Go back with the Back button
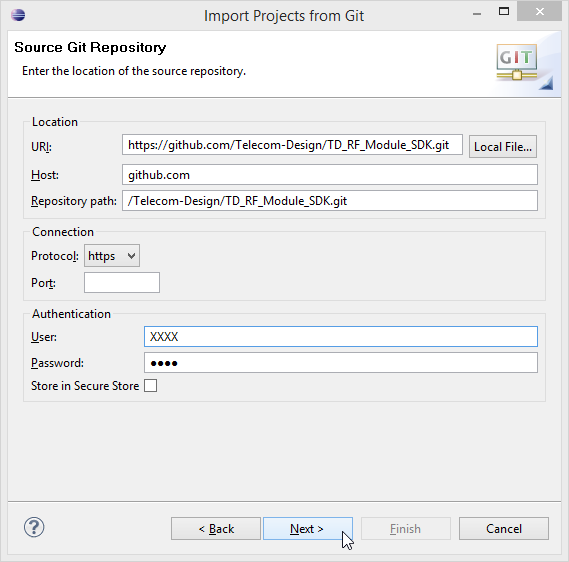The height and width of the screenshot is (562, 569). pyautogui.click(x=216, y=529)
